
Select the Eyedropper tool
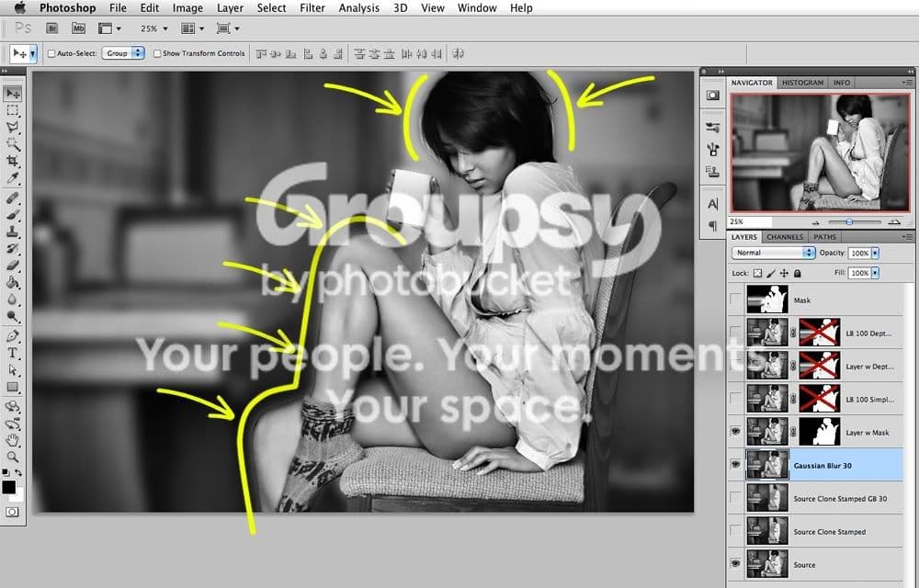coord(12,178)
